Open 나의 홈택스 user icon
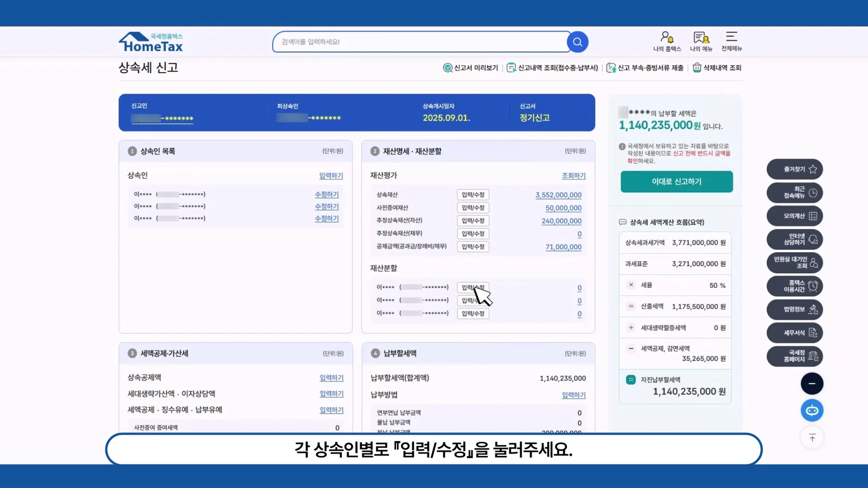This screenshot has width=868, height=488. point(667,41)
